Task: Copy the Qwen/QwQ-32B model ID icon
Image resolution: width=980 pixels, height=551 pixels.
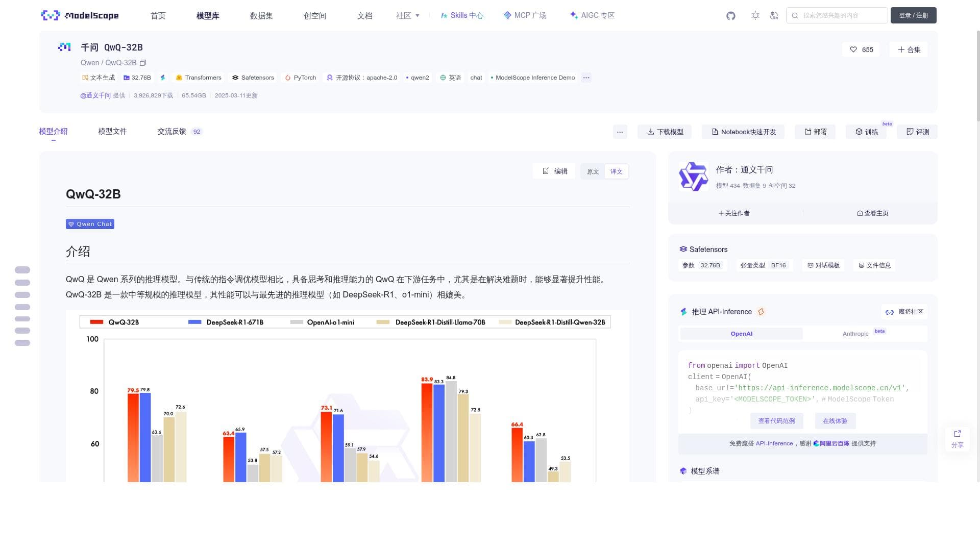Action: 143,63
